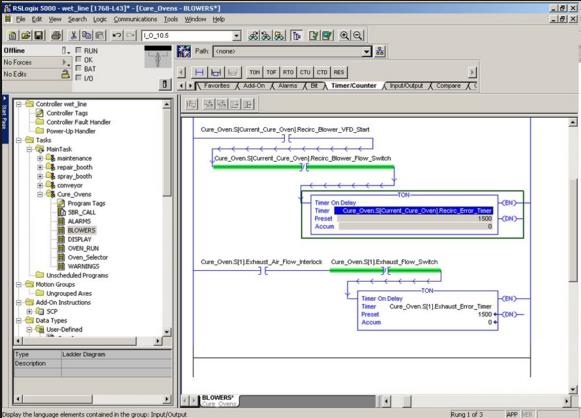Image resolution: width=581 pixels, height=418 pixels.
Task: Switch to the Alarms instruction tab
Action: click(x=288, y=86)
